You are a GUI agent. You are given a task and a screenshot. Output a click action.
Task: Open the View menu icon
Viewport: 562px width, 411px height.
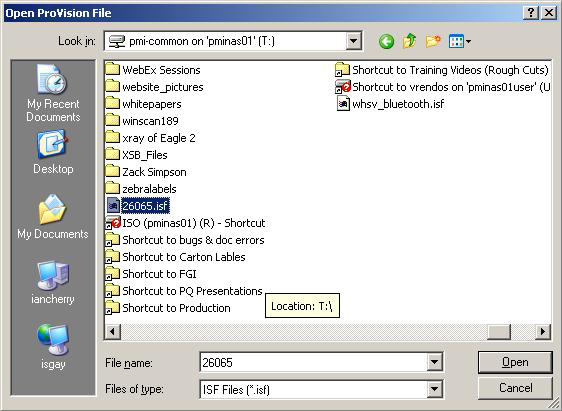459,41
